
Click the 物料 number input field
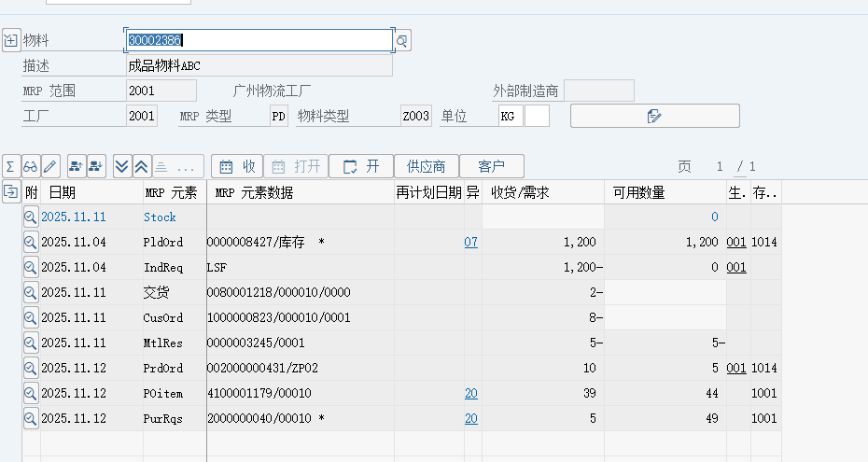(x=259, y=40)
